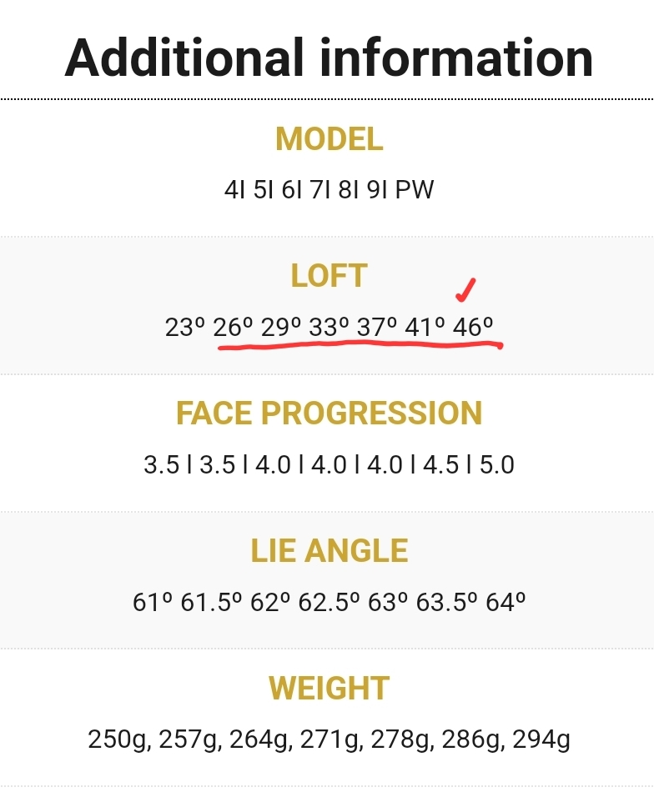Click the 23° loft value
The width and height of the screenshot is (654, 812).
[185, 328]
